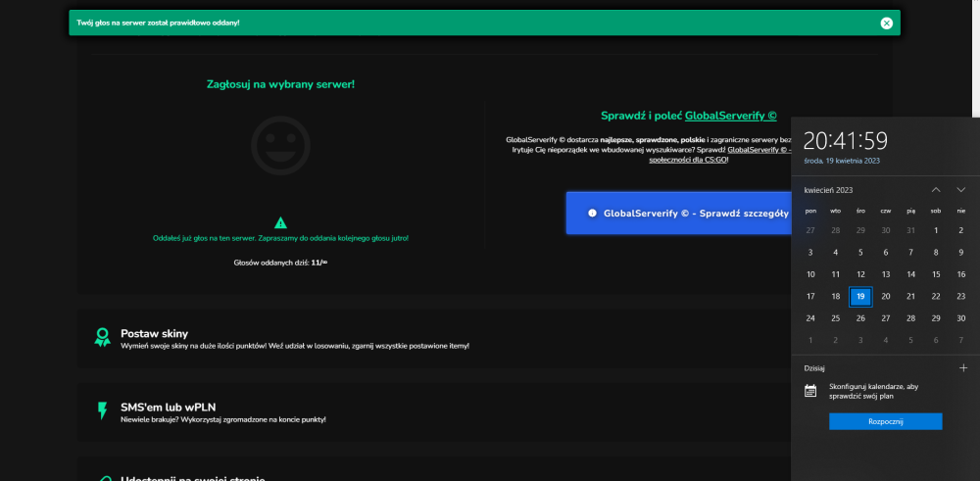
Task: Click the date link środa, 19 kwietnia 2023
Action: tap(842, 161)
